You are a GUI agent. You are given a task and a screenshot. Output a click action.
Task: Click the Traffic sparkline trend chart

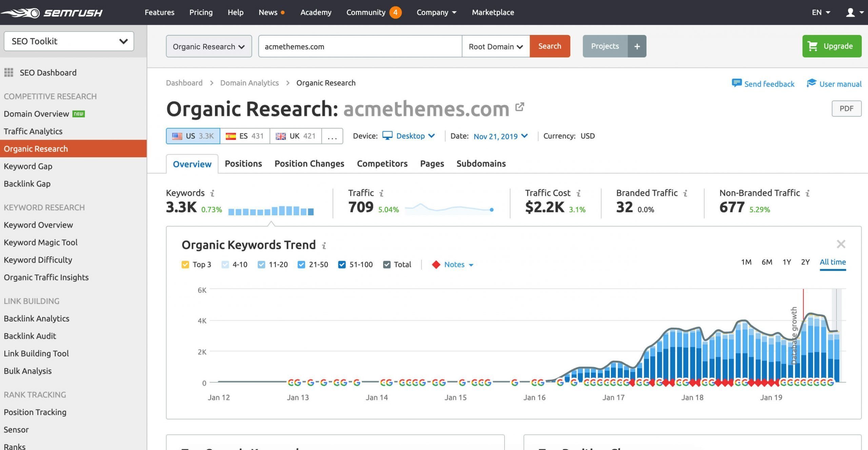click(x=449, y=209)
